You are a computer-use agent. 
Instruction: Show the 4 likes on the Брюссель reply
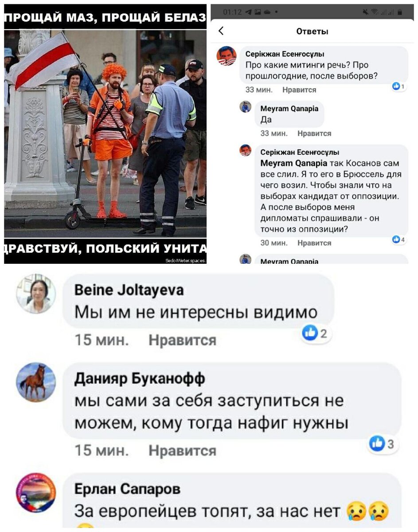[x=399, y=240]
